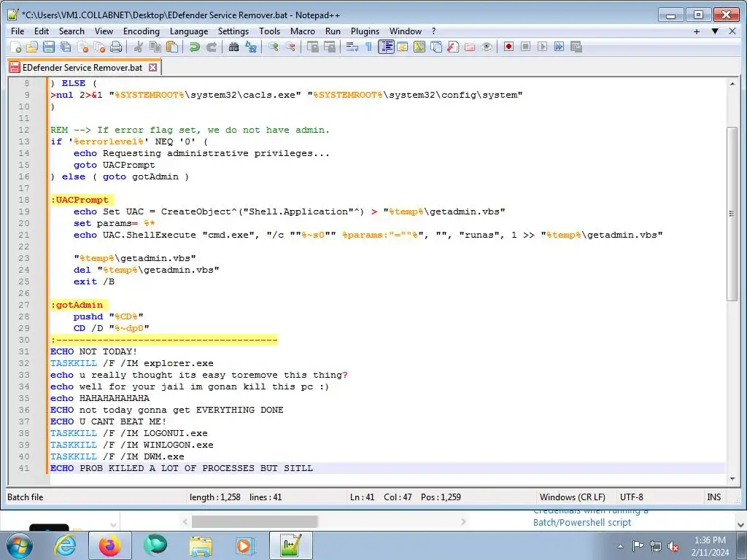Click the Redo arrow icon
Image resolution: width=747 pixels, height=560 pixels.
(x=212, y=47)
